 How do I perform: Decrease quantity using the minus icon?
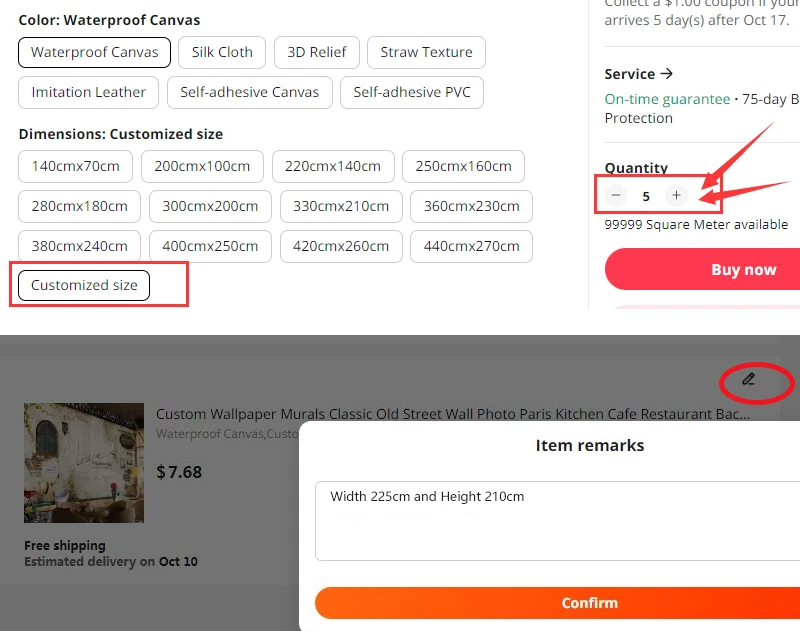[x=616, y=196]
